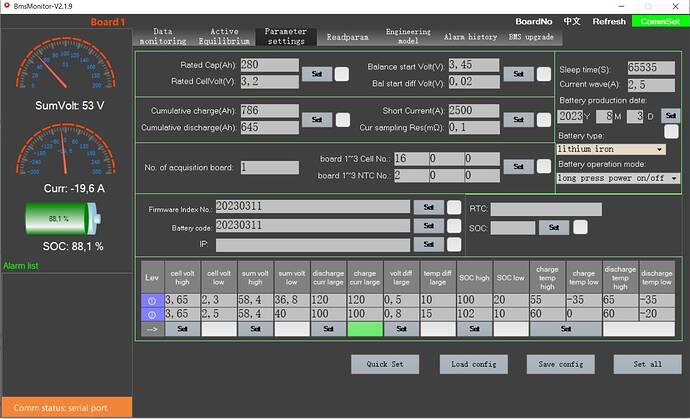Click Set button under charge temp columns
690x419 pixels.
click(566, 329)
